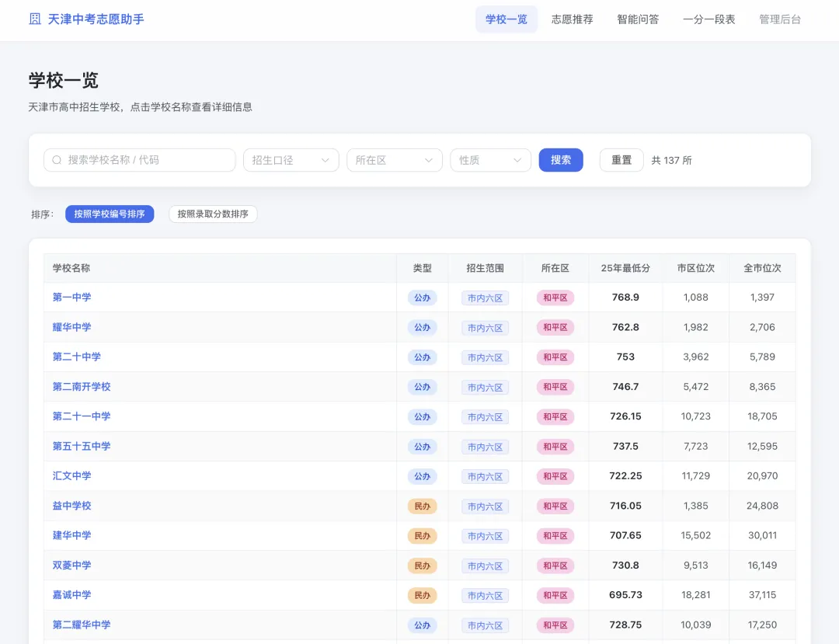
Task: Click score 716.05 cell
Action: coord(625,506)
